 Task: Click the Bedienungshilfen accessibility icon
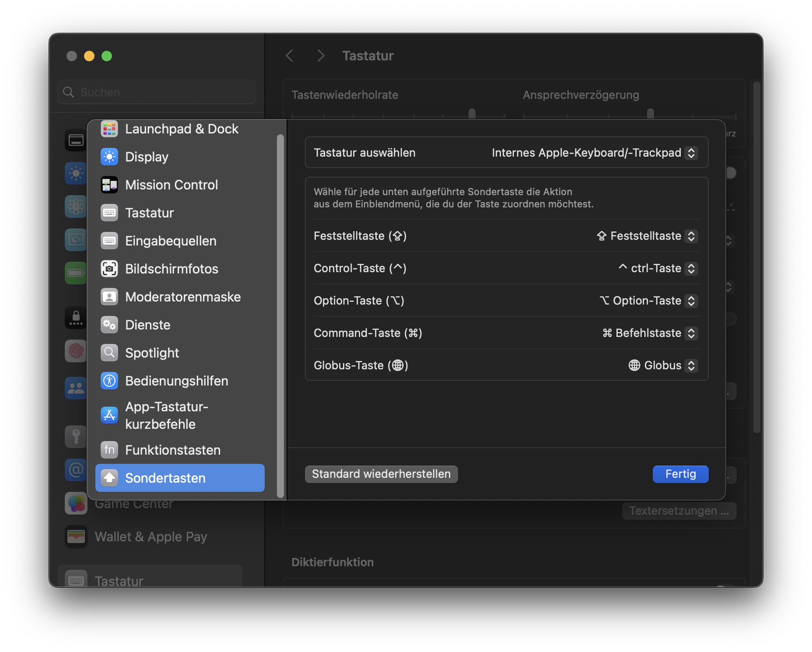109,381
